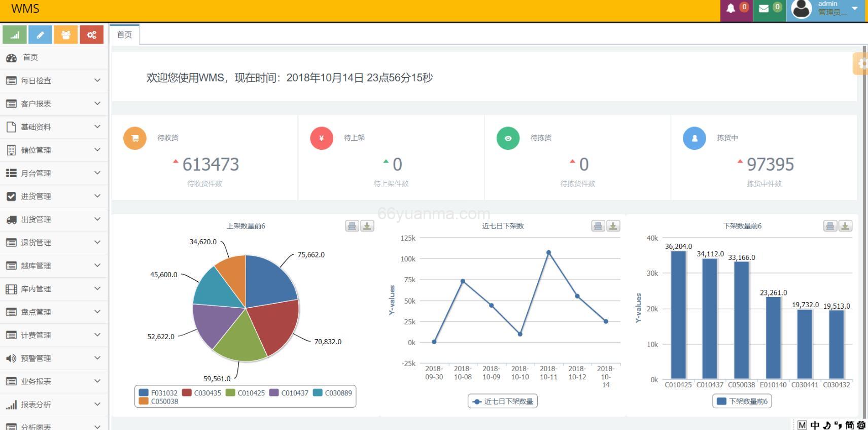This screenshot has height=430, width=868.
Task: Select the 首页 tab
Action: [124, 35]
